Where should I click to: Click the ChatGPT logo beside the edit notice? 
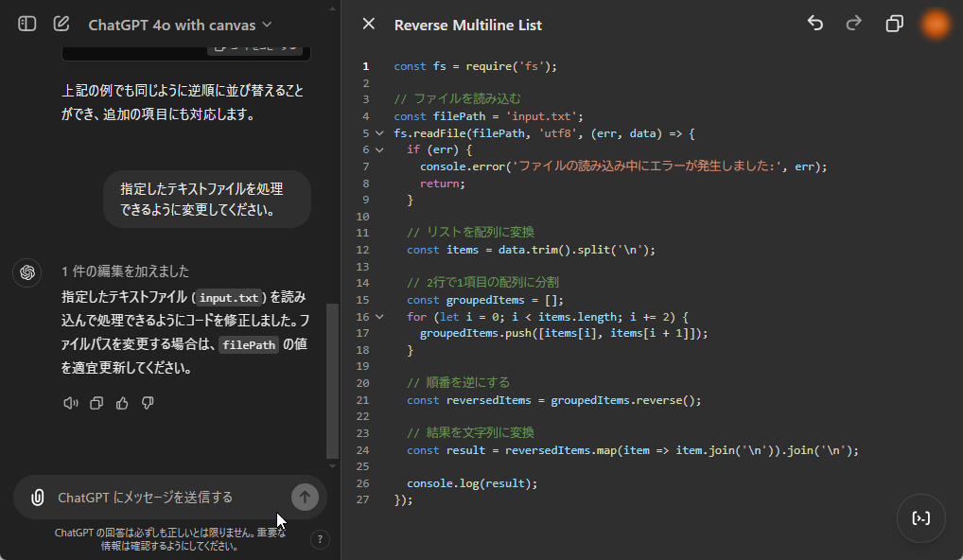(x=26, y=272)
